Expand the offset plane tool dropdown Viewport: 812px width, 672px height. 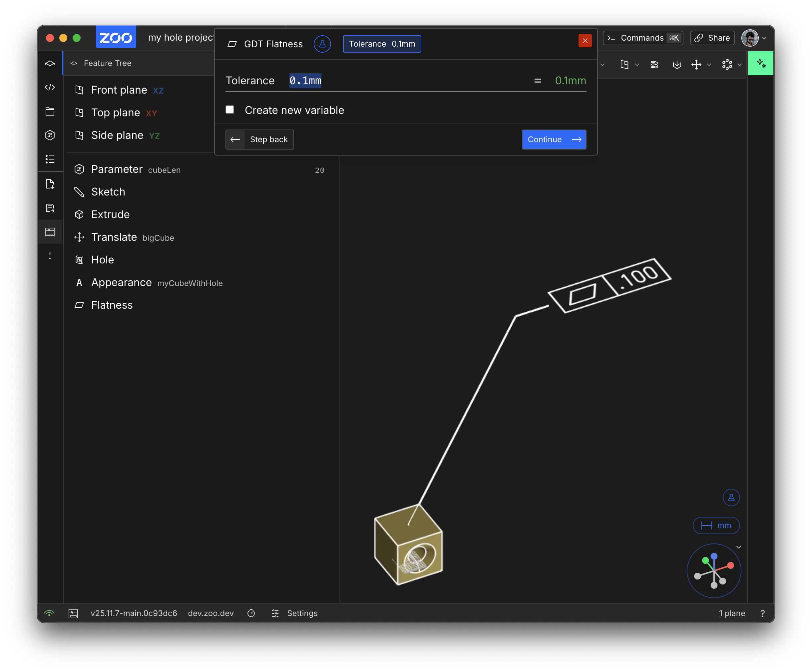(637, 65)
